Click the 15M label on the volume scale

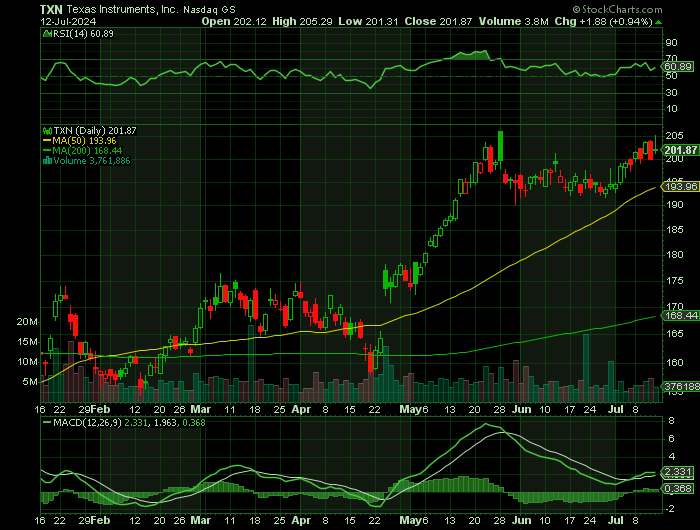click(x=27, y=342)
